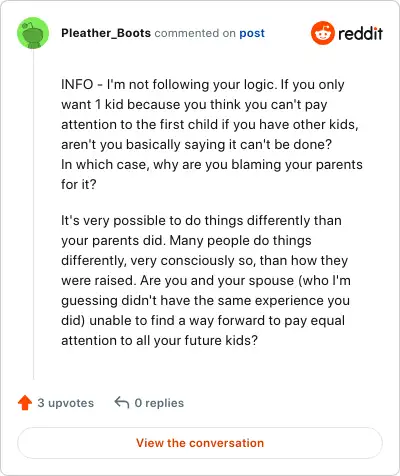Click the 'guessing didn't have the same' line
This screenshot has width=400, height=476.
205,300
